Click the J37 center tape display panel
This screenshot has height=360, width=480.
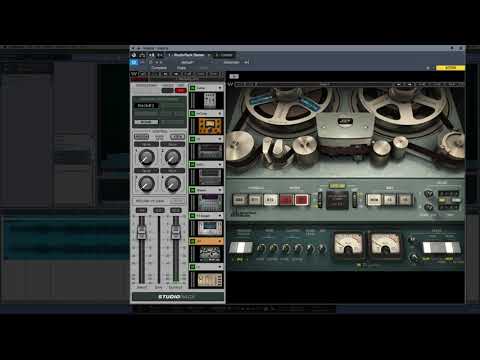(x=337, y=200)
